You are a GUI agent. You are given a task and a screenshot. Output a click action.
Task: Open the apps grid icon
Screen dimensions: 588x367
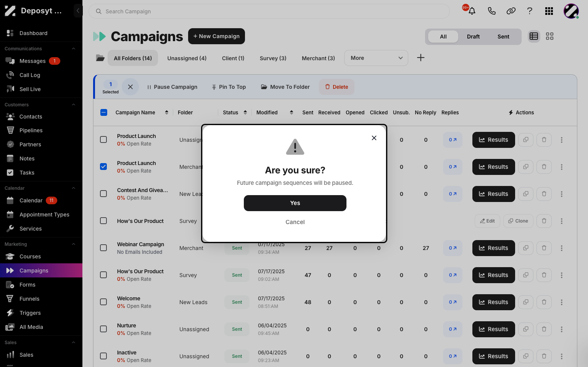549,11
